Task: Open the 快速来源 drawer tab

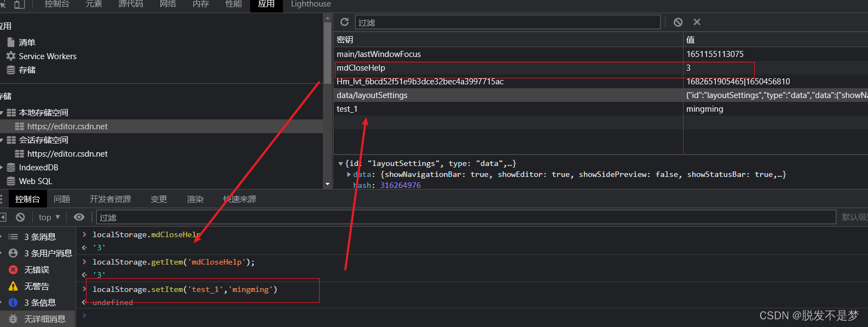Action: 240,199
